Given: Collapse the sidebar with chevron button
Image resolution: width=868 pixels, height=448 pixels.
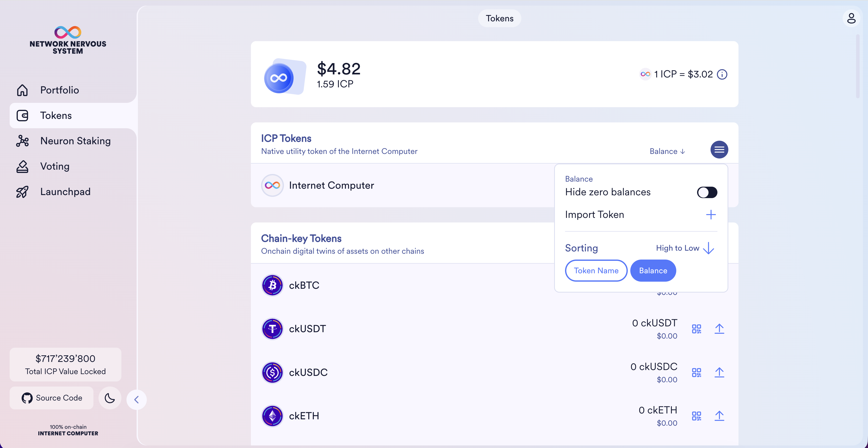Looking at the screenshot, I should [x=136, y=400].
